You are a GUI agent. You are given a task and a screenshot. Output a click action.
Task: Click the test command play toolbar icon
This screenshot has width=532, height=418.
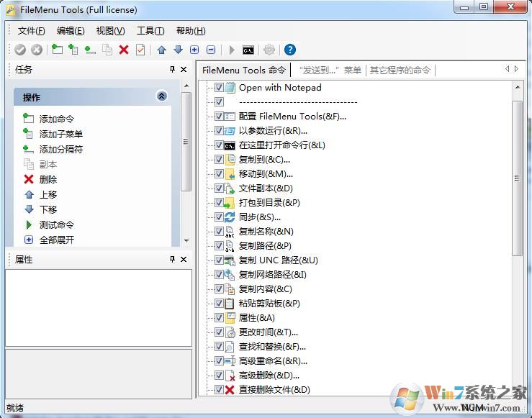coord(232,50)
